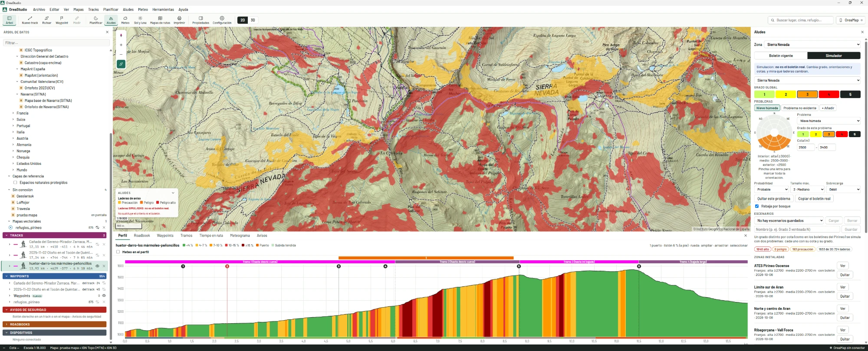Remove huetor-darro track with its X icon
868x351 pixels.
coord(104,266)
